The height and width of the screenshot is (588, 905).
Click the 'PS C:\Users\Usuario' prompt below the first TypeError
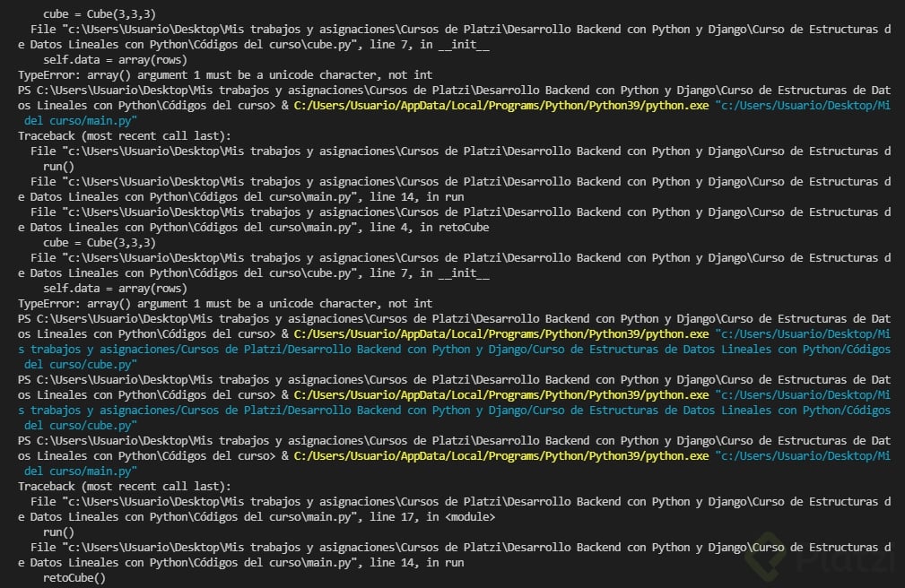click(x=454, y=90)
